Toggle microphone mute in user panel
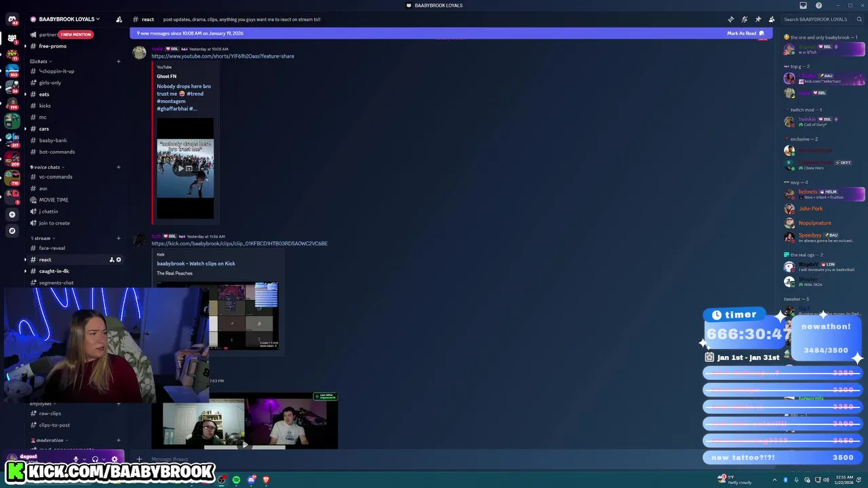 (76, 459)
